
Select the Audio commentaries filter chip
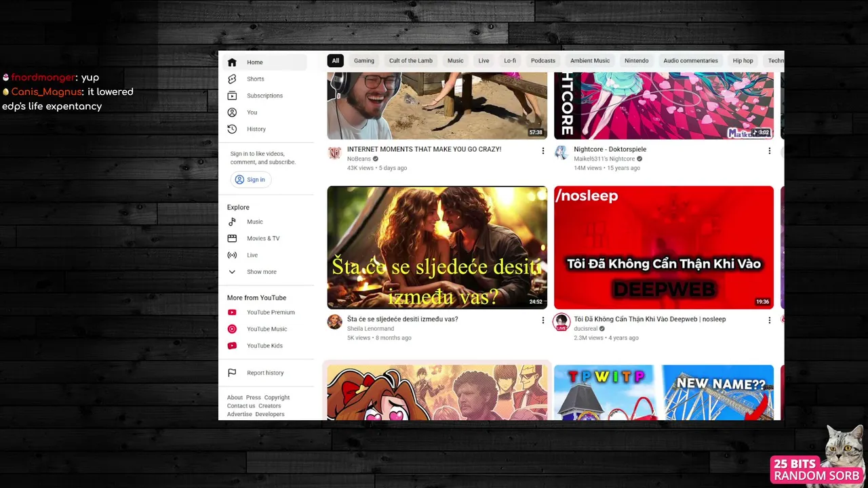[690, 60]
